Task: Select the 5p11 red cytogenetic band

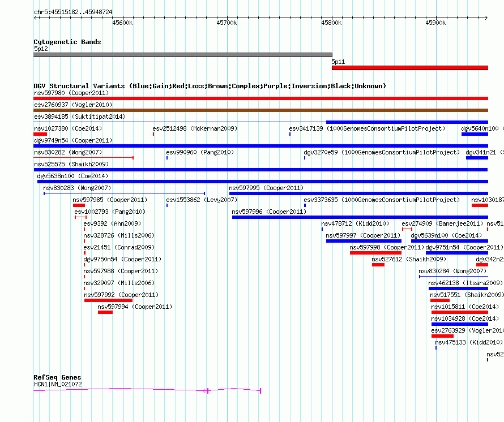Action: coord(410,68)
